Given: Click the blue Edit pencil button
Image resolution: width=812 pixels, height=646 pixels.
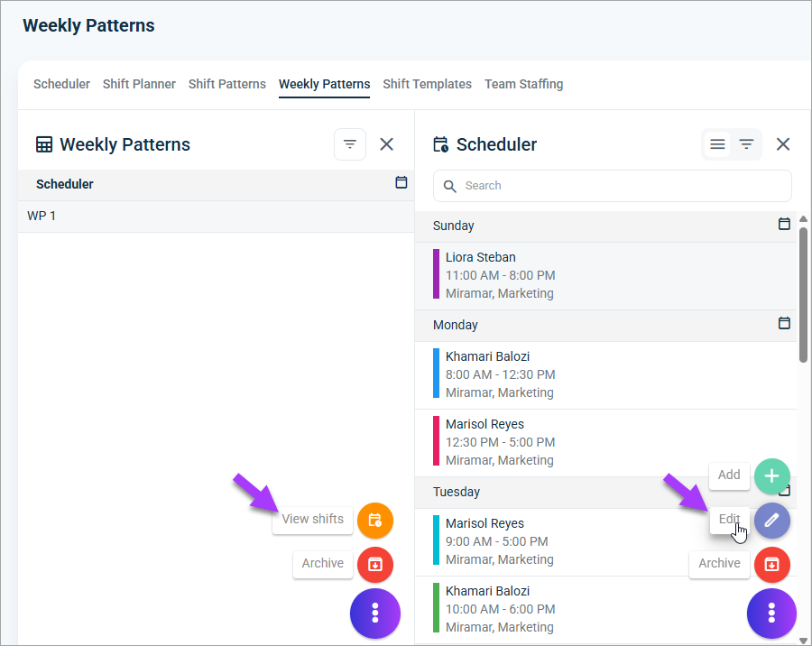Looking at the screenshot, I should [x=771, y=520].
